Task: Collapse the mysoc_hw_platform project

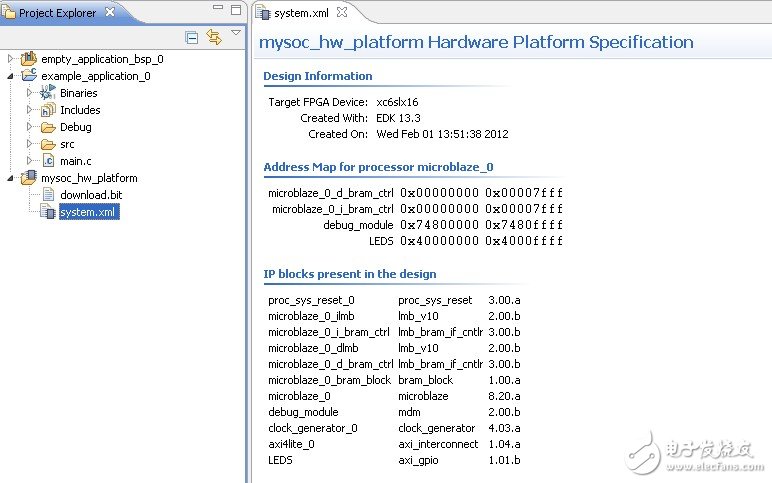Action: tap(11, 178)
